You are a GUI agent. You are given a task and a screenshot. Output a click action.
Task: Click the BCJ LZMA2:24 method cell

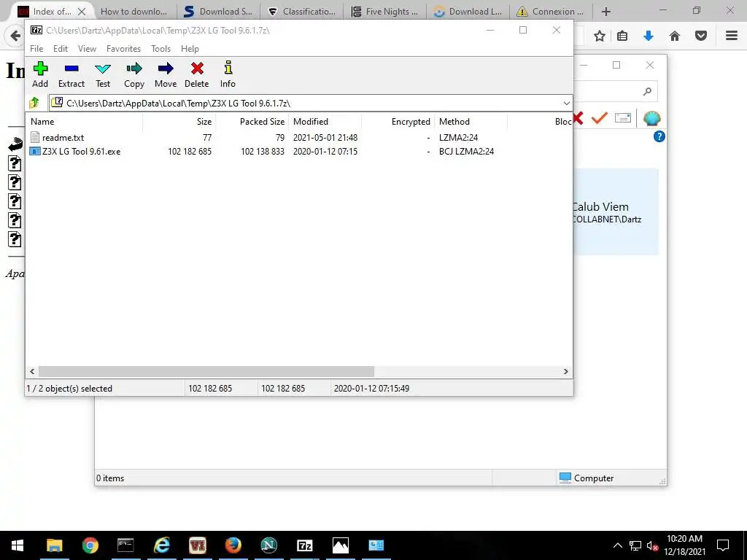466,152
